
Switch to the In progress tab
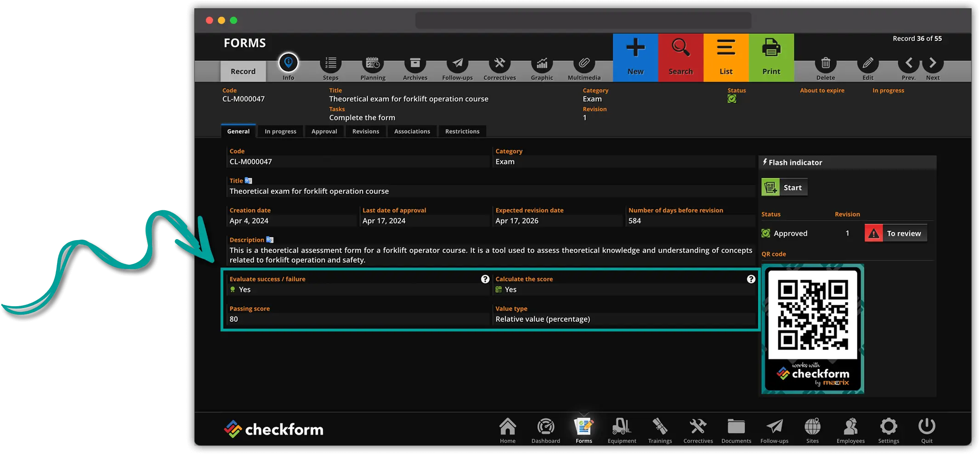(x=280, y=131)
